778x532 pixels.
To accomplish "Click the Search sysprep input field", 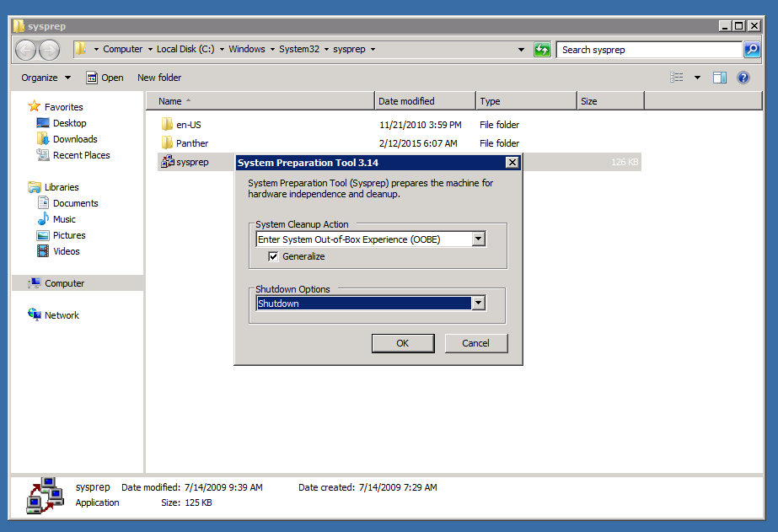I will 650,50.
